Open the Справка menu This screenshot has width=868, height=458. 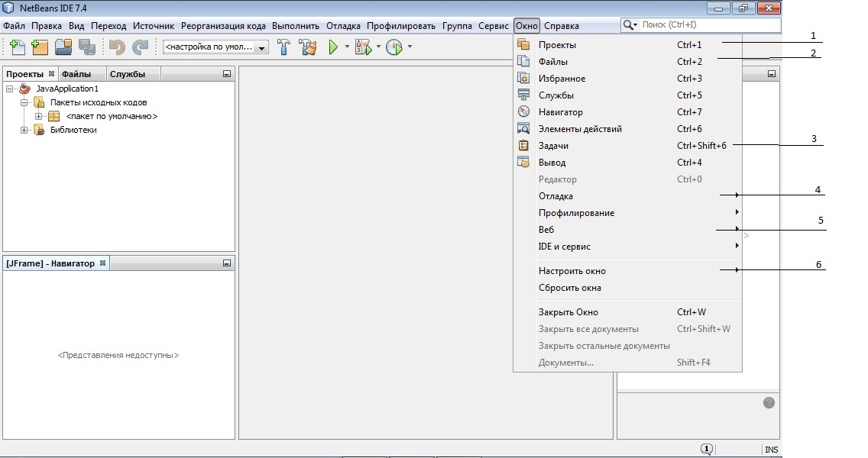pyautogui.click(x=562, y=25)
